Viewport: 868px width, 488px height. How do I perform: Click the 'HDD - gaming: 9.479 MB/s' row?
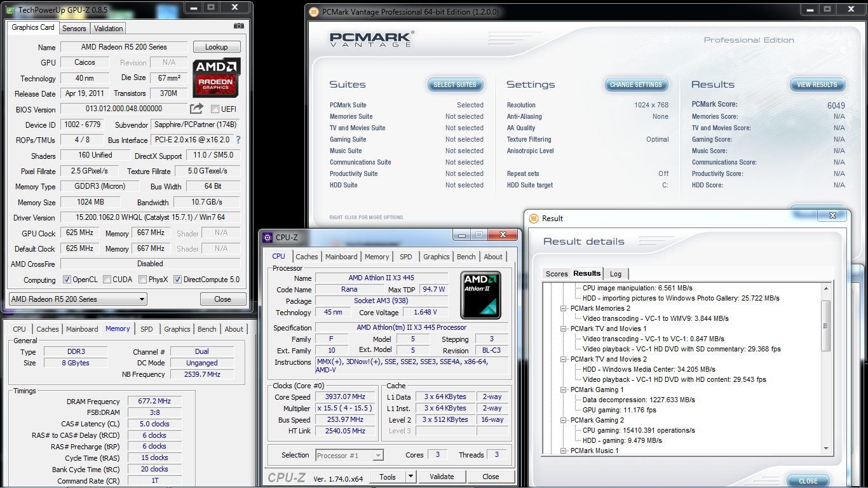622,440
